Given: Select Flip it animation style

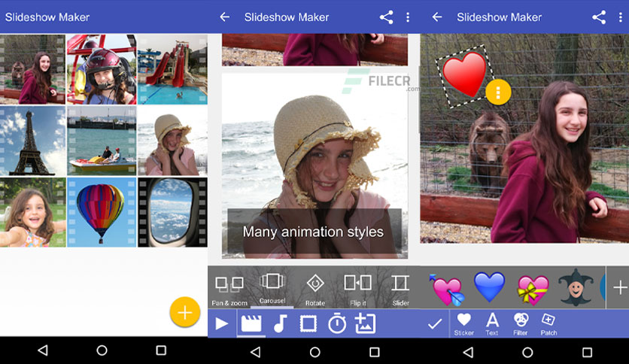Looking at the screenshot, I should click(358, 290).
